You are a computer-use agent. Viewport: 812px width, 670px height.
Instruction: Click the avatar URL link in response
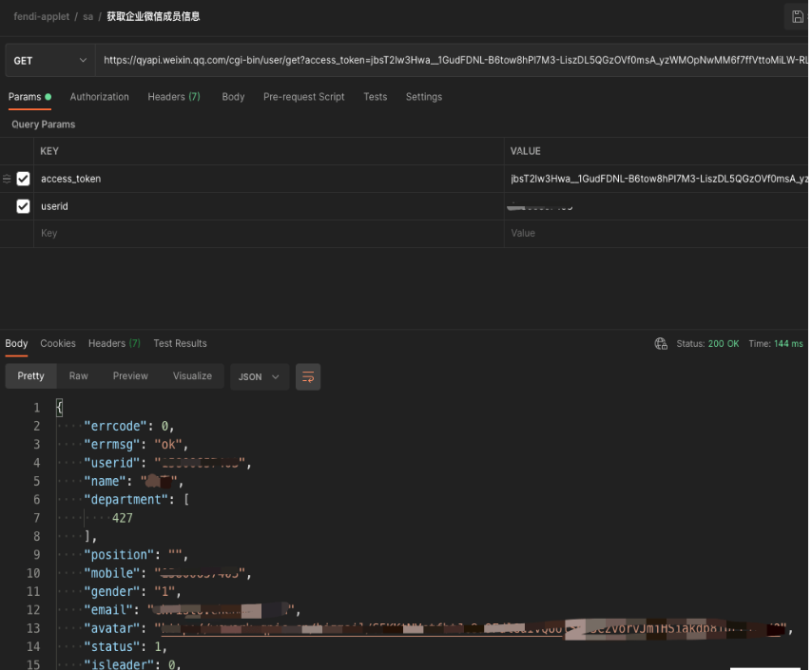(x=473, y=628)
